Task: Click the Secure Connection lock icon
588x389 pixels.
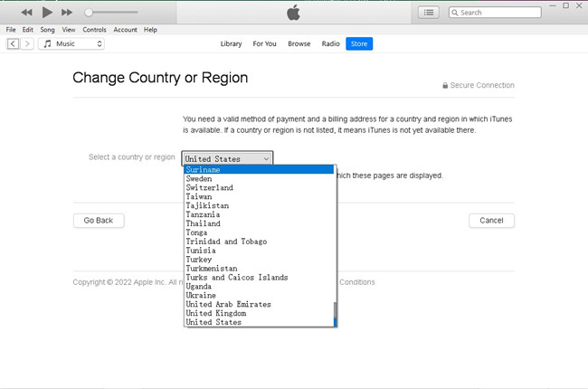Action: pos(445,86)
